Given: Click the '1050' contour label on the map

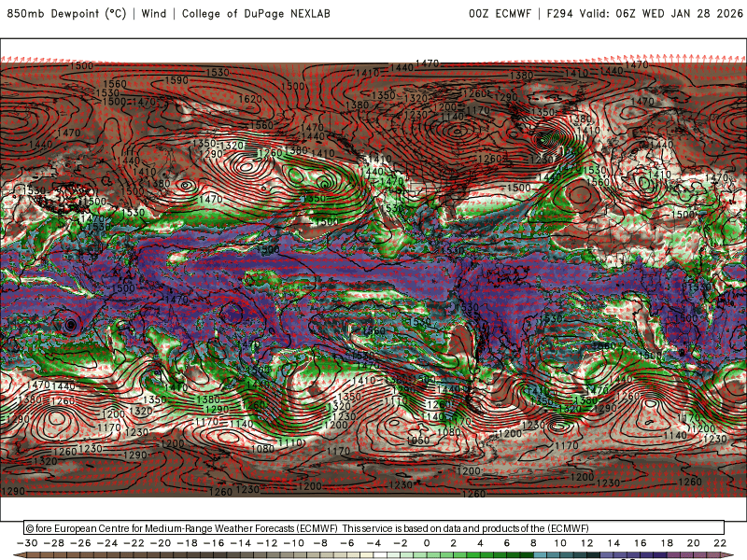Looking at the screenshot, I should point(417,441).
